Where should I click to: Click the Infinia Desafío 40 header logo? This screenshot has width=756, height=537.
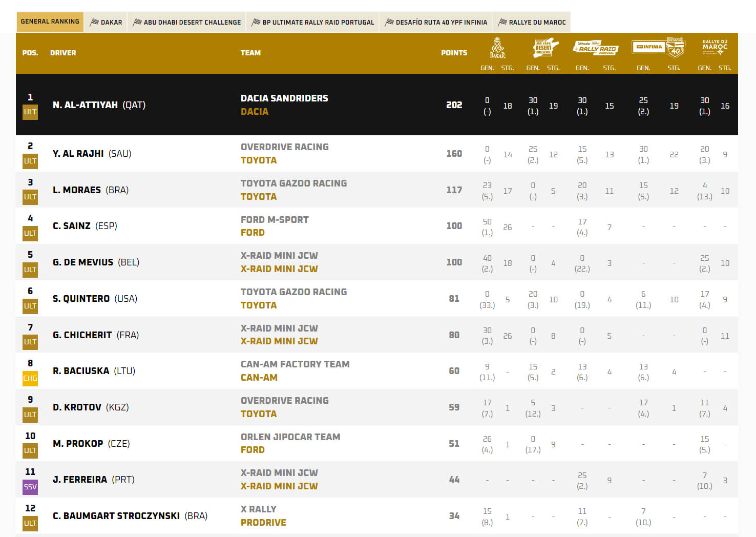point(659,47)
